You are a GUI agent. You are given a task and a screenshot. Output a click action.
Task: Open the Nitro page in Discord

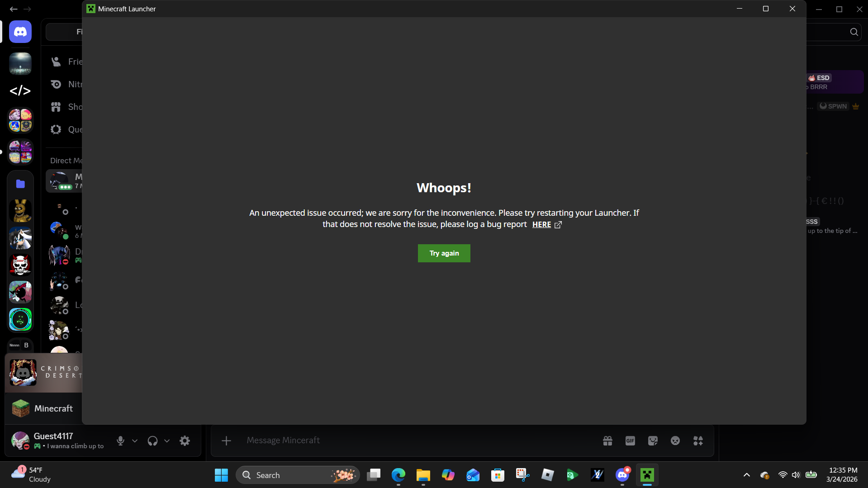66,84
